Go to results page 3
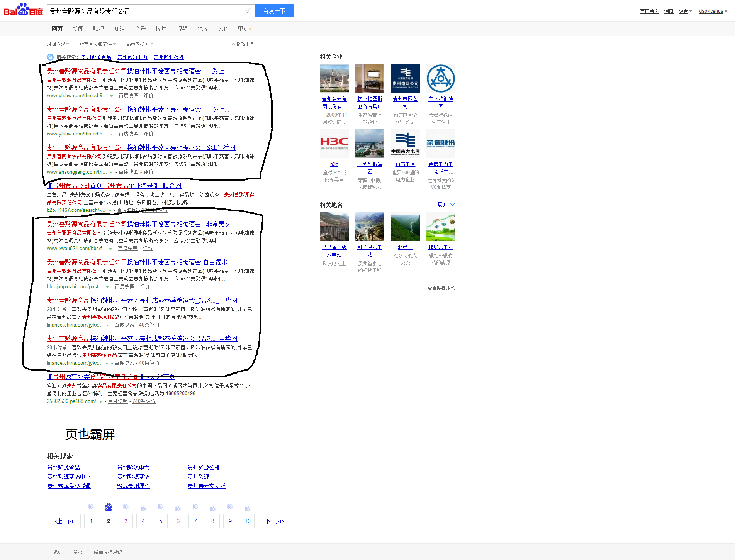The width and height of the screenshot is (735, 560). click(x=126, y=521)
